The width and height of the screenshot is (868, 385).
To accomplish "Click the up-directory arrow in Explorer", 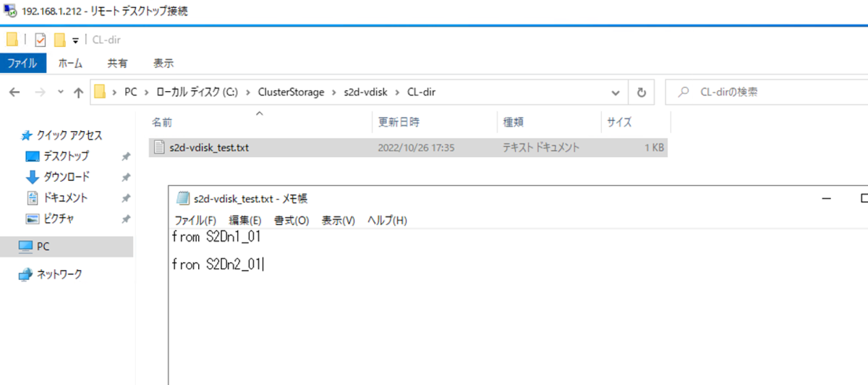I will click(x=79, y=93).
